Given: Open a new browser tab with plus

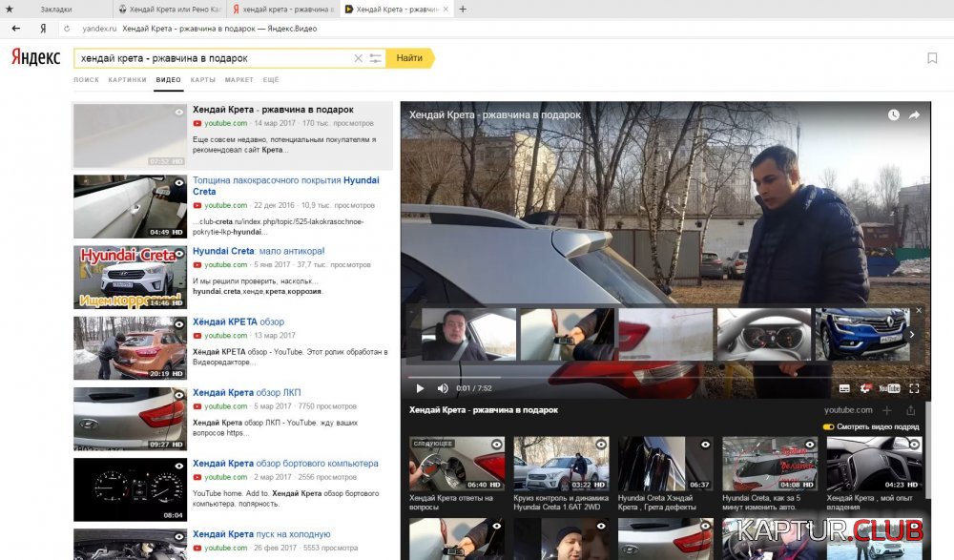Looking at the screenshot, I should click(x=463, y=10).
